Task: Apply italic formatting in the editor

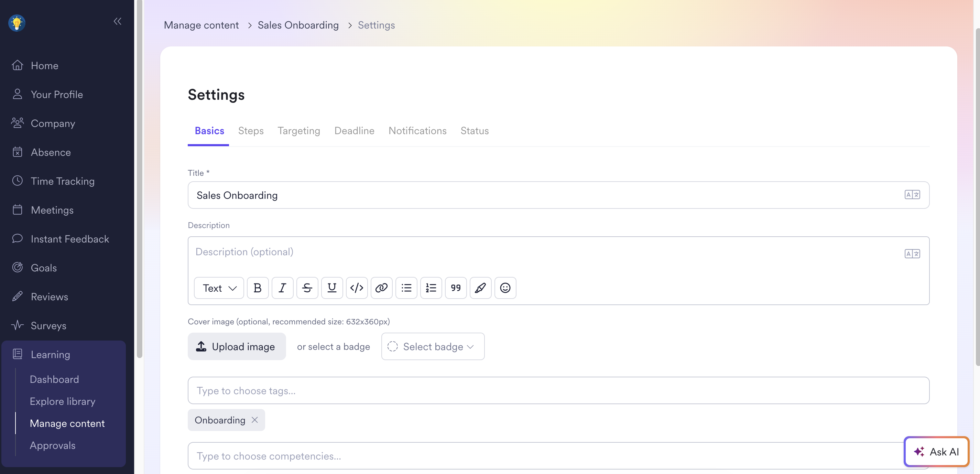Action: pos(282,288)
